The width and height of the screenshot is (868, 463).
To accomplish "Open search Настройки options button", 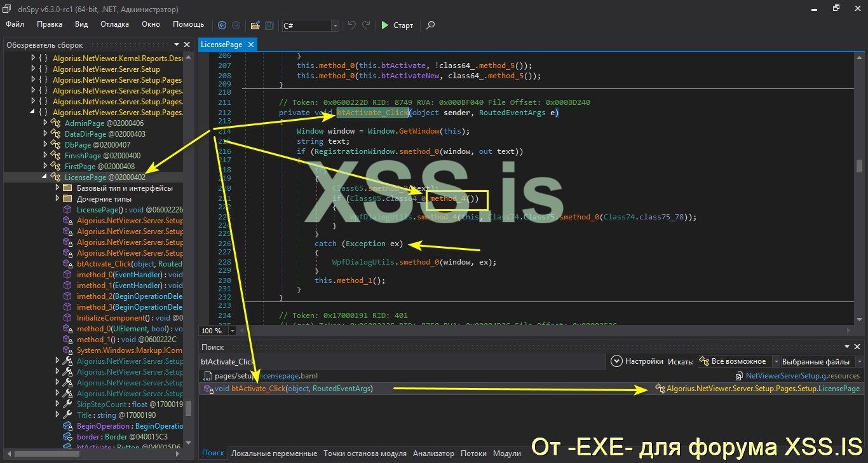I will click(x=637, y=361).
